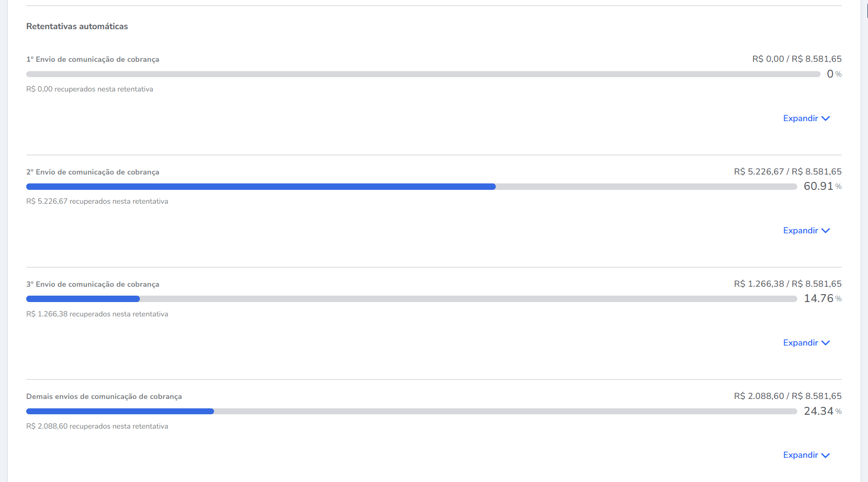Viewport: 868px width, 482px height.
Task: Select the 1º Envio de comunicação de cobrança label
Action: pyautogui.click(x=92, y=59)
